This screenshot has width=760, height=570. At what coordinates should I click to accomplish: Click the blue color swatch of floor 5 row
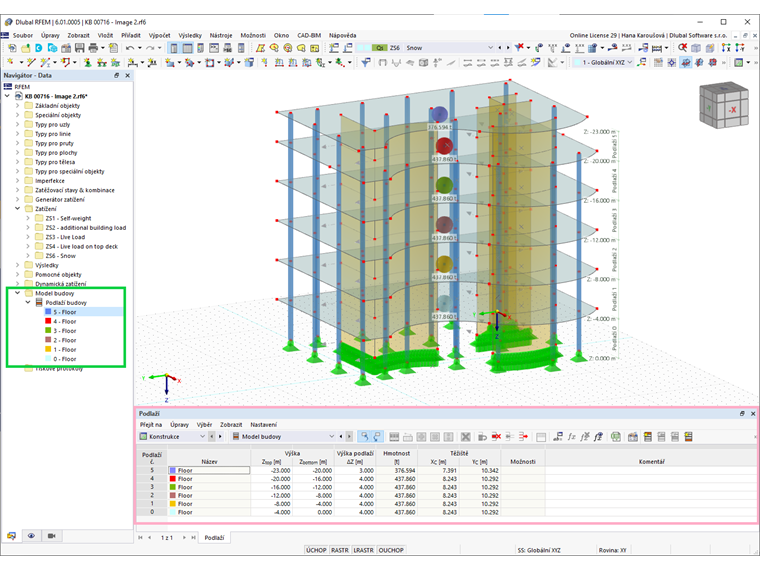(173, 470)
